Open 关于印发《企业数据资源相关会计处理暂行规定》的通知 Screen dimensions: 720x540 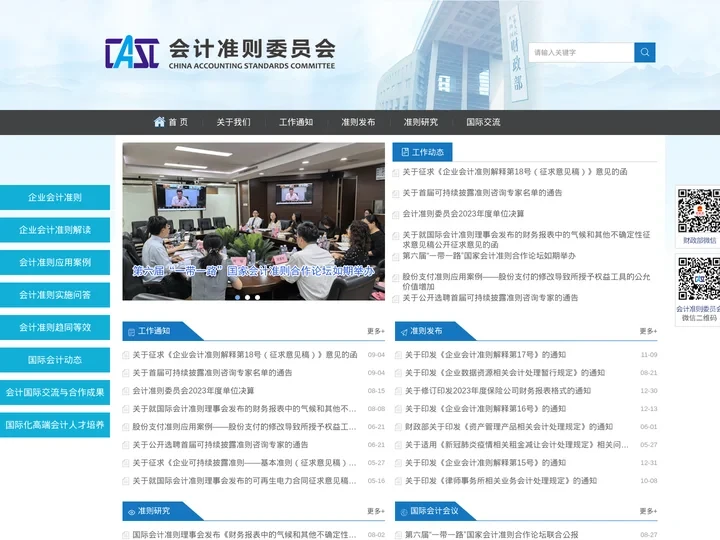505,373
